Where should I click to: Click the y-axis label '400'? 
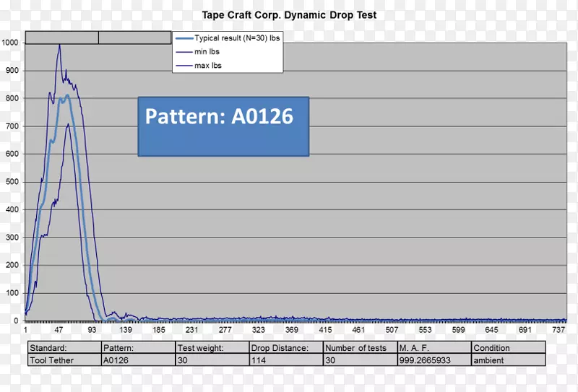pyautogui.click(x=12, y=209)
